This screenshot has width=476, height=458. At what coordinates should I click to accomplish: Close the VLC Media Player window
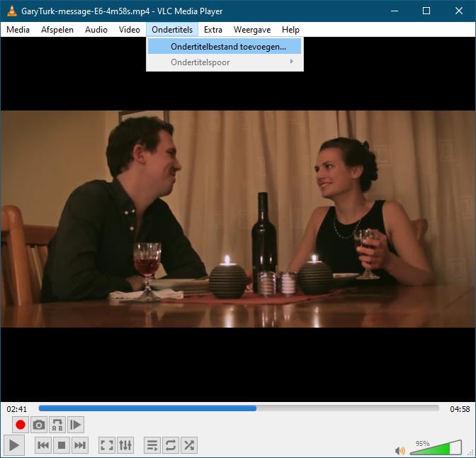(x=459, y=11)
